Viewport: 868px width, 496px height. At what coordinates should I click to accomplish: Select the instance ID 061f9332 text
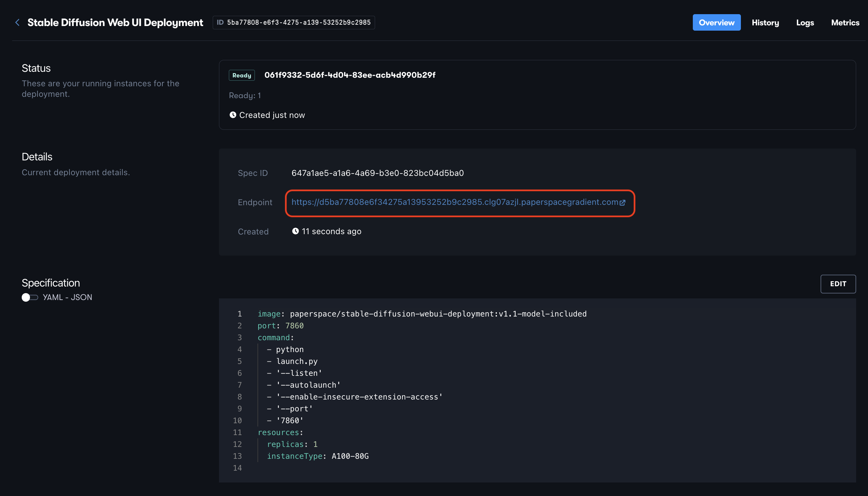click(x=350, y=75)
